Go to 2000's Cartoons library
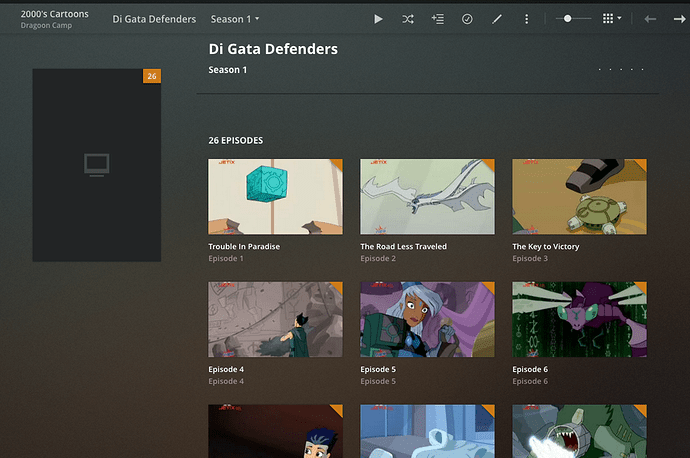 pyautogui.click(x=55, y=14)
